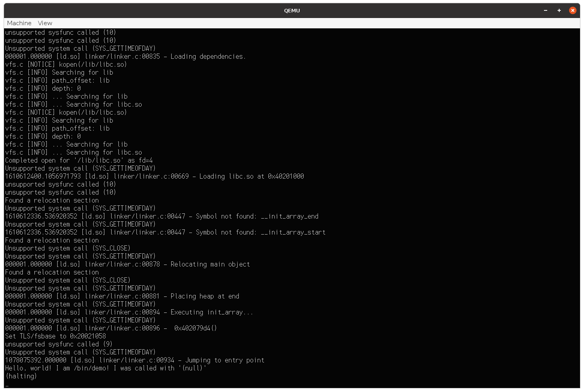Click the 'Executing init_array...' log line
Image resolution: width=584 pixels, height=392 pixels.
[129, 312]
